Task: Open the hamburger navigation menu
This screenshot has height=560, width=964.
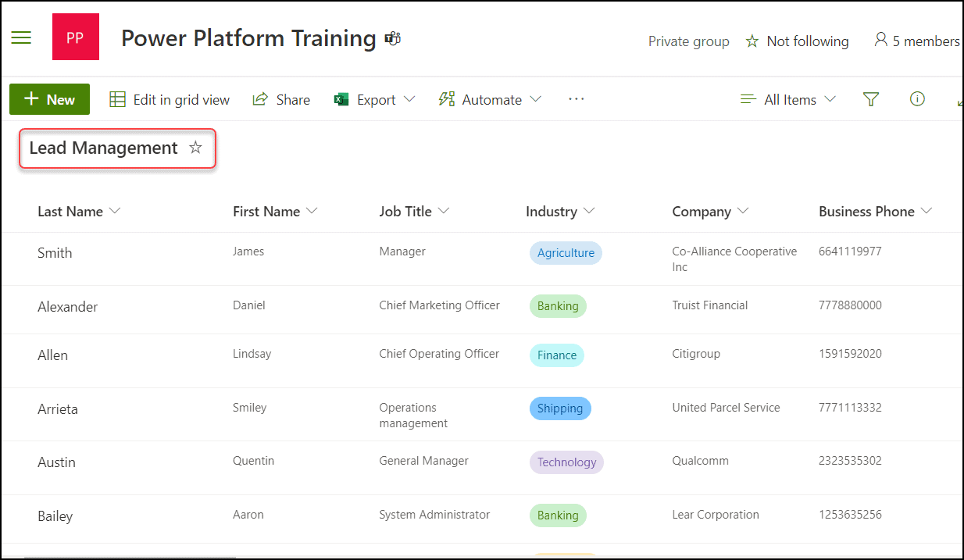Action: pyautogui.click(x=21, y=37)
